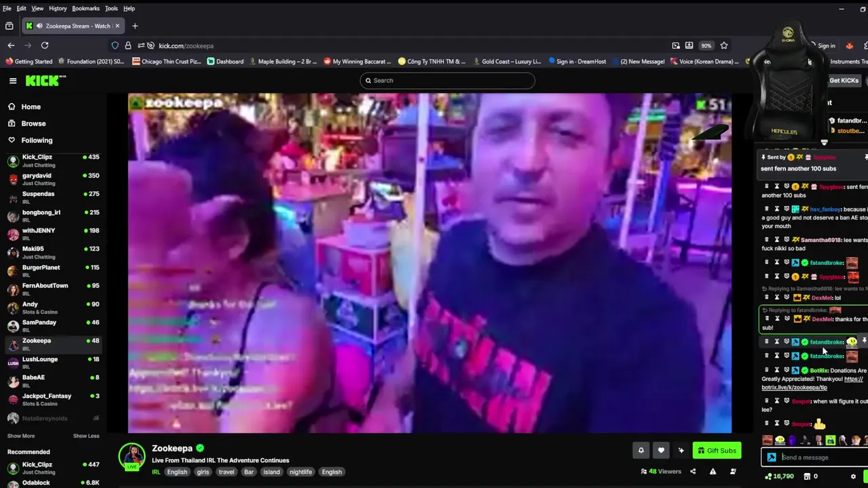Reload the current page
The width and height of the screenshot is (868, 488).
(x=45, y=45)
